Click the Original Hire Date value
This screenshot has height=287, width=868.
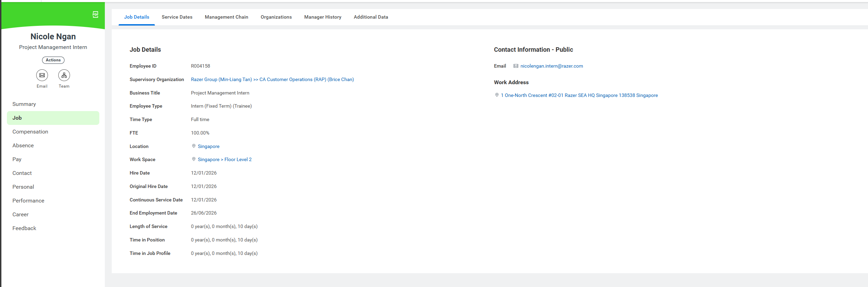[204, 186]
